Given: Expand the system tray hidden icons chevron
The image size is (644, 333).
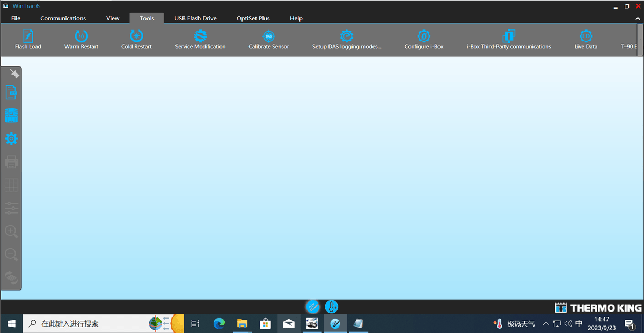Looking at the screenshot, I should [x=546, y=324].
